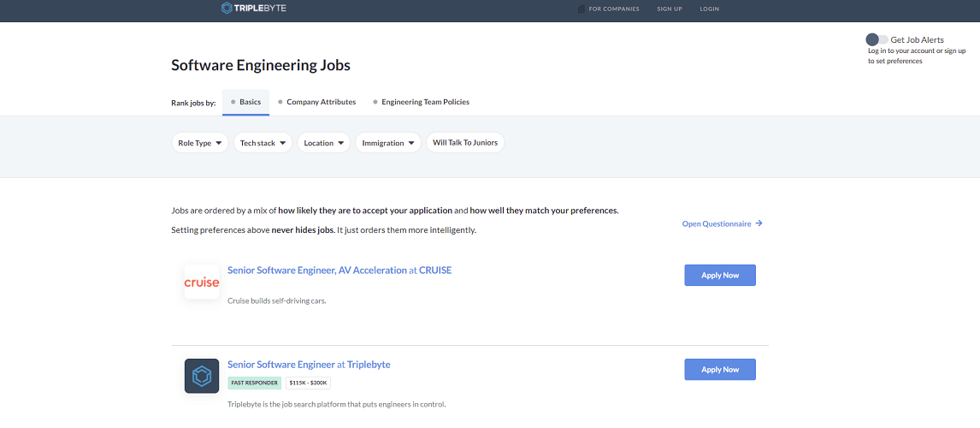Apply Now for the Triplebyte job

(720, 369)
